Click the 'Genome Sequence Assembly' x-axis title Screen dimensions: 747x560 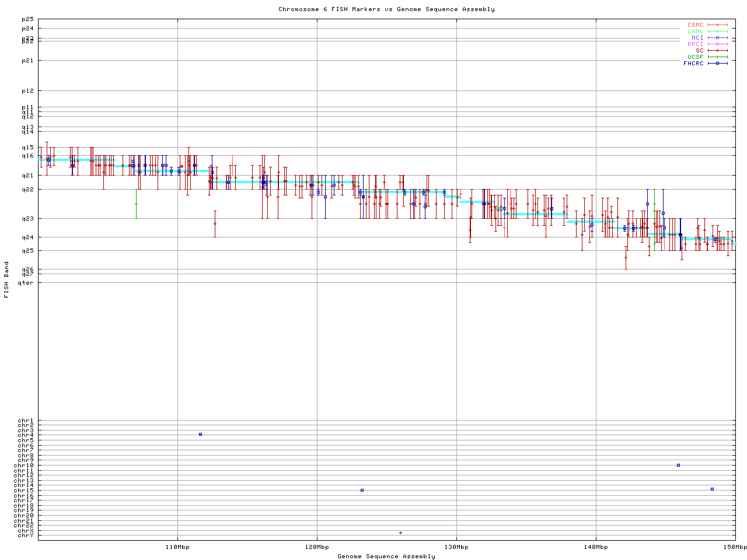point(386,556)
